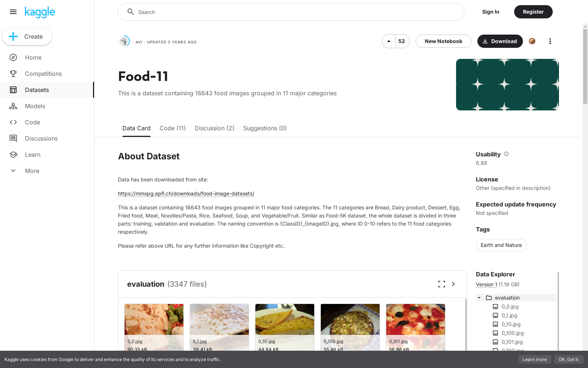This screenshot has height=368, width=588.
Task: Click in the Search field
Action: click(x=291, y=12)
